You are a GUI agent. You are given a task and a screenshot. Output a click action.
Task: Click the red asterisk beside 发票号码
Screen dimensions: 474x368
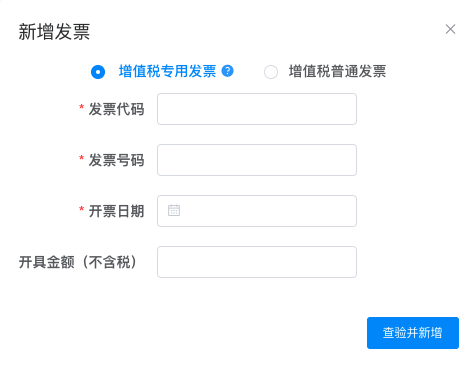click(x=81, y=158)
